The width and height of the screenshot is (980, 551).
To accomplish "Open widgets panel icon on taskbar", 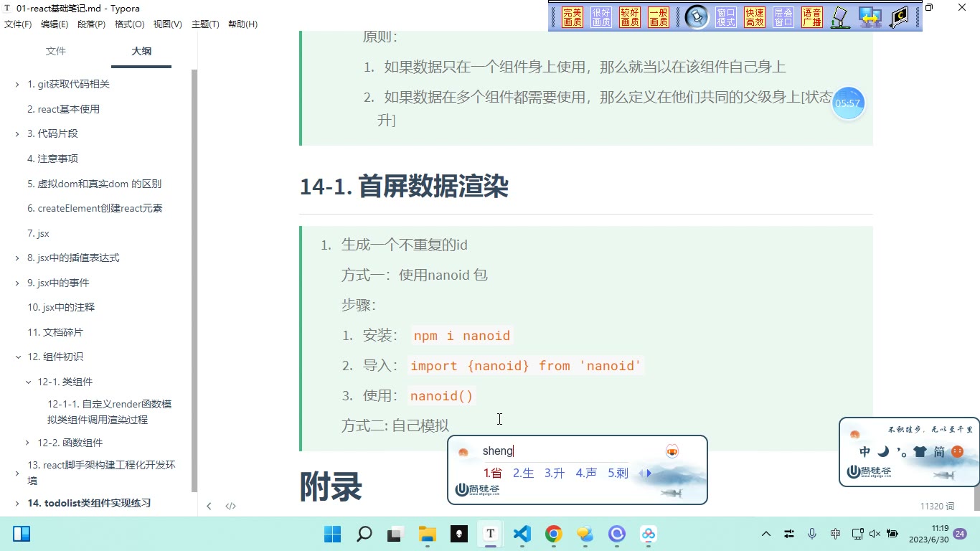I will tap(22, 534).
